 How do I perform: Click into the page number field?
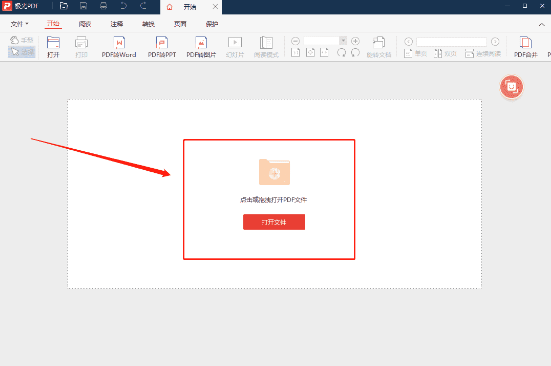(451, 42)
